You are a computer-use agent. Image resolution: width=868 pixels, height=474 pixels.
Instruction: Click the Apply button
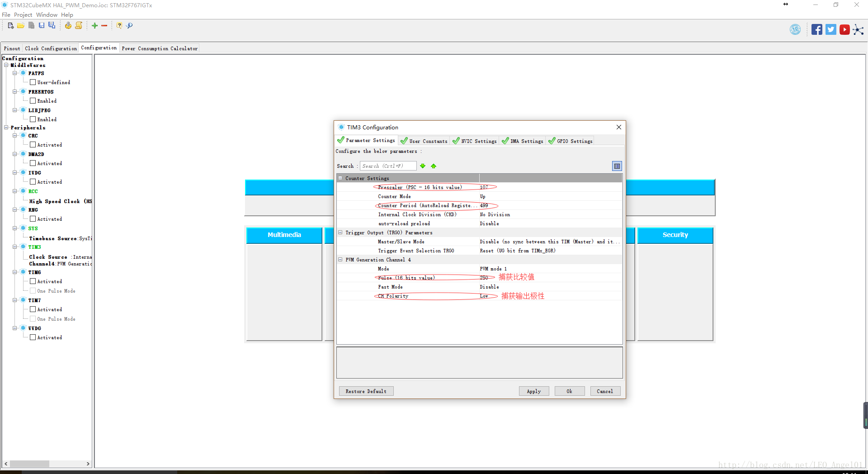[x=534, y=391]
